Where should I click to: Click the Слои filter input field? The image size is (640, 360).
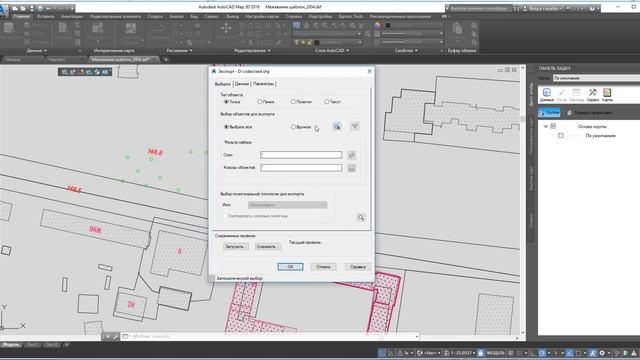(x=301, y=155)
